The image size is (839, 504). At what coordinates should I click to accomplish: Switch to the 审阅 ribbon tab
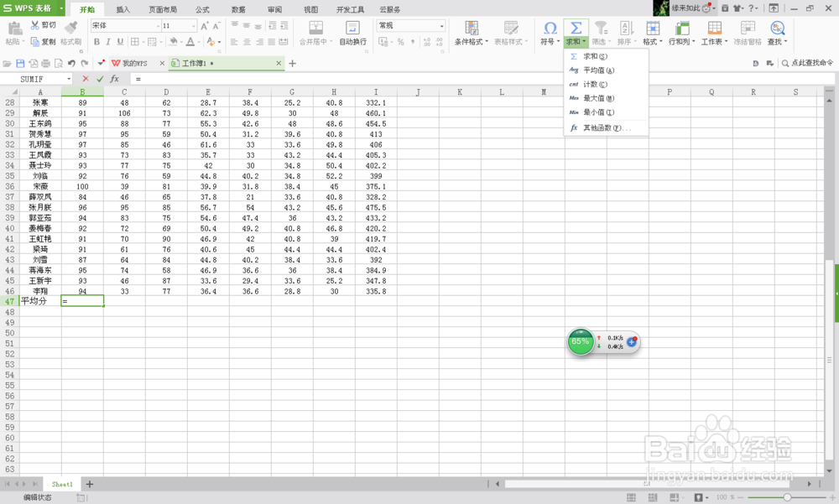click(274, 9)
